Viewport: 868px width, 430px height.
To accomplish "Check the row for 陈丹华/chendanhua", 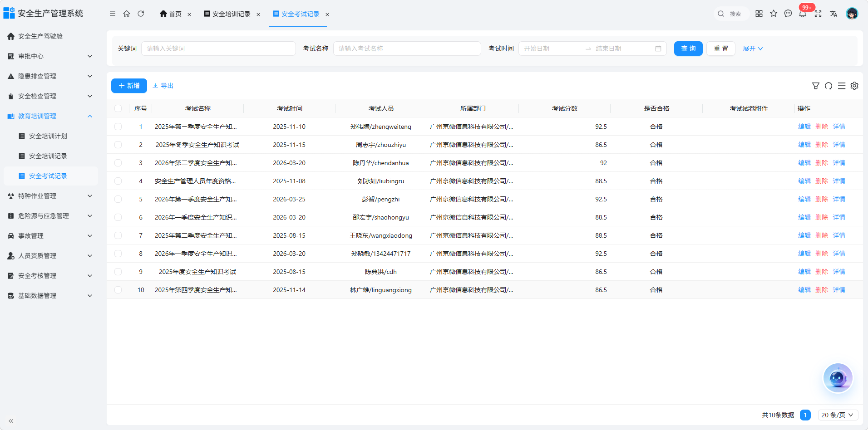I will tap(118, 163).
